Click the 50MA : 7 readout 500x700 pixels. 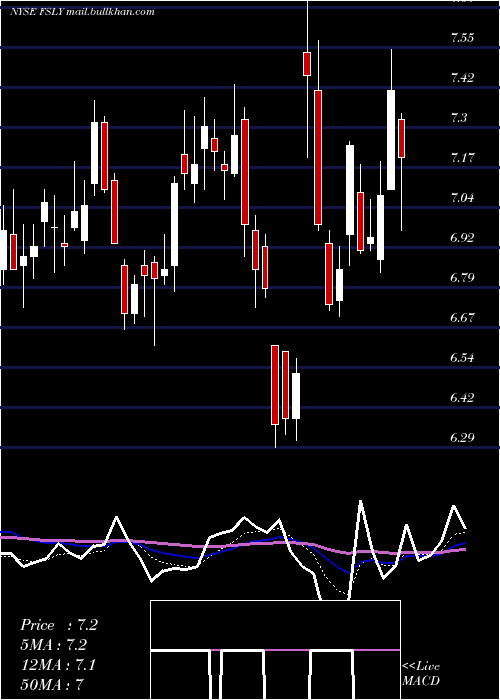pyautogui.click(x=52, y=684)
